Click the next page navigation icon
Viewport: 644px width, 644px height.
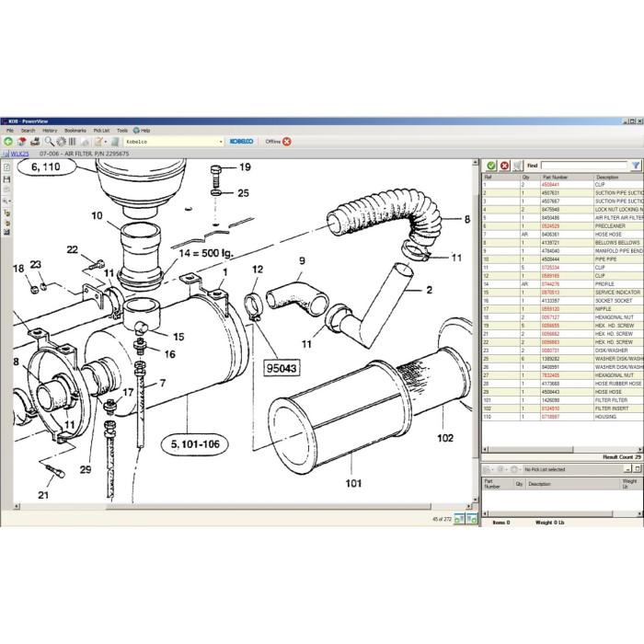[472, 519]
